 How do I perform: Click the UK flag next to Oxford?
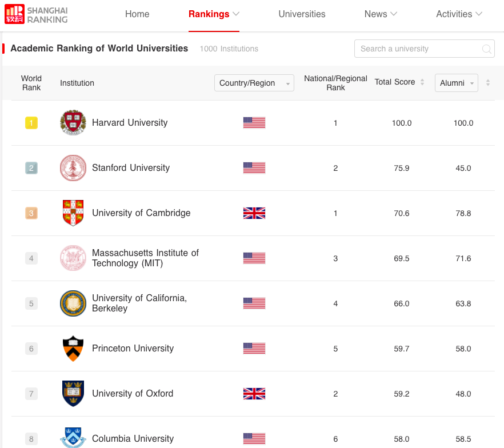pyautogui.click(x=254, y=394)
